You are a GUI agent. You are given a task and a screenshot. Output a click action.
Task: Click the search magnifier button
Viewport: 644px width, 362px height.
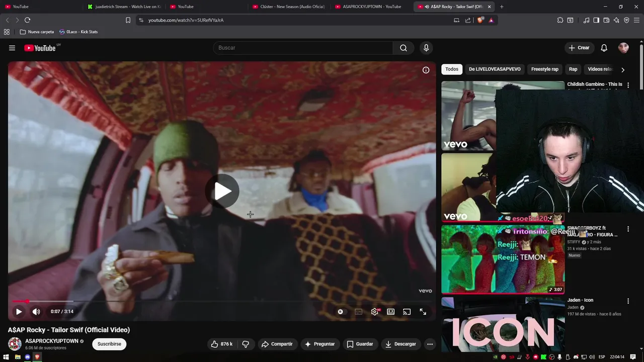click(404, 48)
